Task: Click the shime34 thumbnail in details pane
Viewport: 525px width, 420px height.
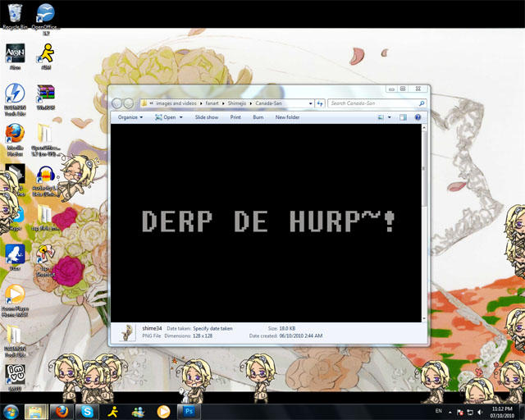Action: tap(127, 332)
